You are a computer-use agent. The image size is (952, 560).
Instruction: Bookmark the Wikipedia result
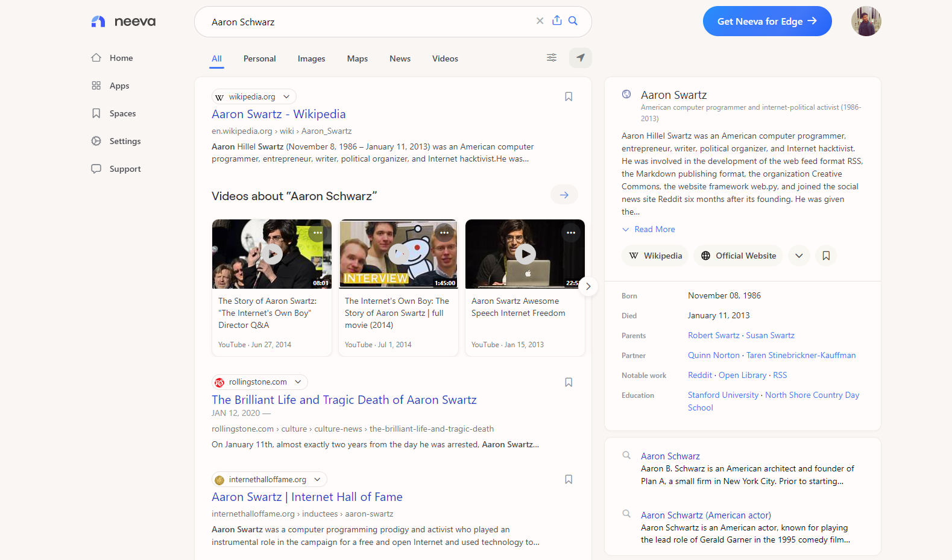pyautogui.click(x=569, y=96)
